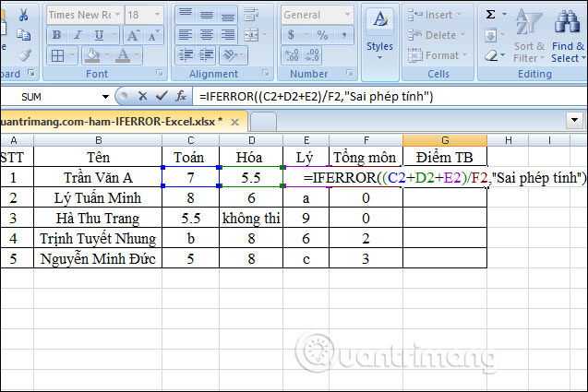Select cell containing "không thi"
The height and width of the screenshot is (392, 588).
(x=250, y=219)
